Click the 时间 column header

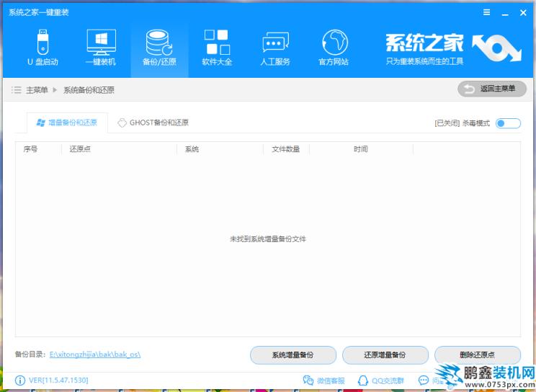(x=361, y=149)
